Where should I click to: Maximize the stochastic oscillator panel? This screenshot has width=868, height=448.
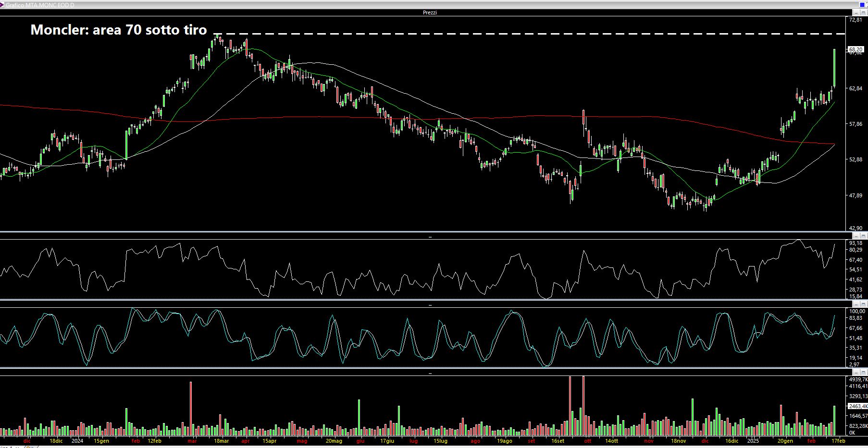pyautogui.click(x=863, y=304)
